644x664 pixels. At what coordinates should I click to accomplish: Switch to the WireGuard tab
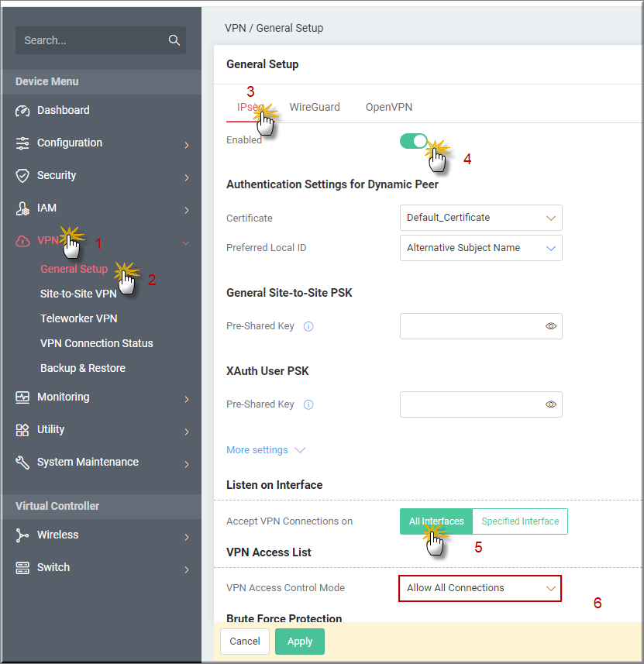[315, 107]
